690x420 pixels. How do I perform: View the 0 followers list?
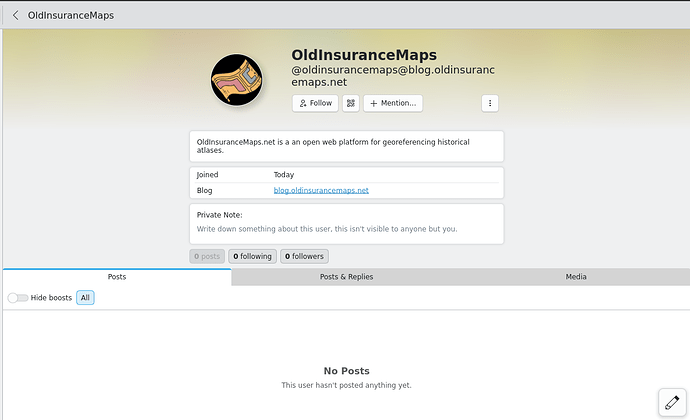coord(304,256)
